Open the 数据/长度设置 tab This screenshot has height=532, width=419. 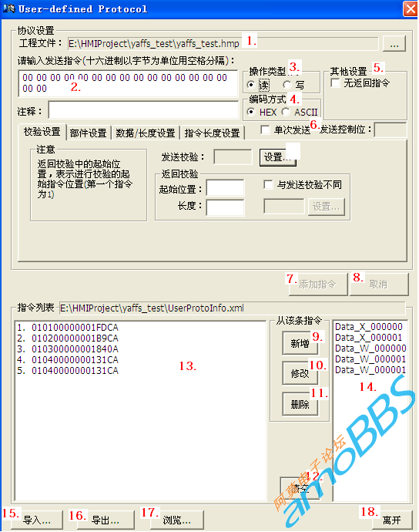tap(146, 133)
